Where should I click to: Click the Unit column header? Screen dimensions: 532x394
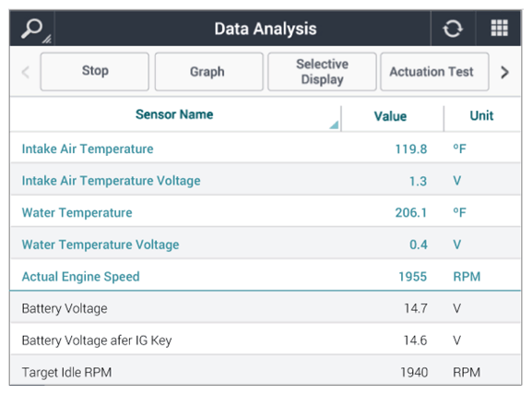point(481,115)
